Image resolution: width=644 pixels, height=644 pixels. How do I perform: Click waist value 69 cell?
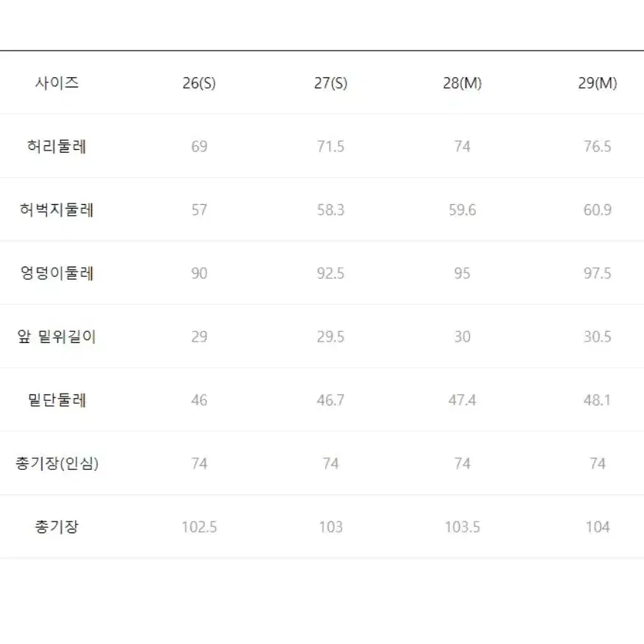(x=199, y=147)
